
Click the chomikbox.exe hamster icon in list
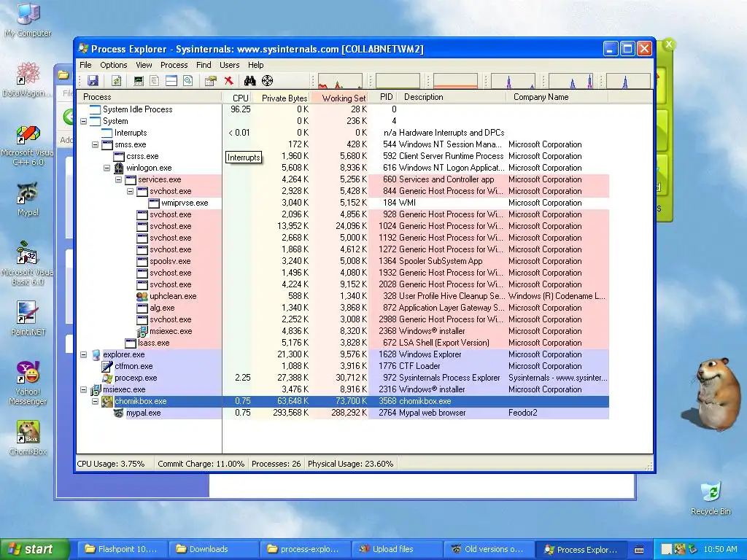(107, 402)
